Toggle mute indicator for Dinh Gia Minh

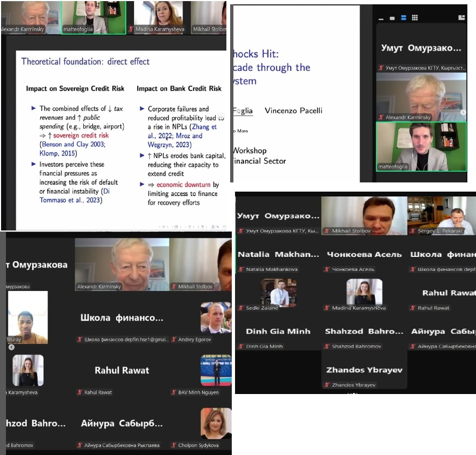(240, 347)
